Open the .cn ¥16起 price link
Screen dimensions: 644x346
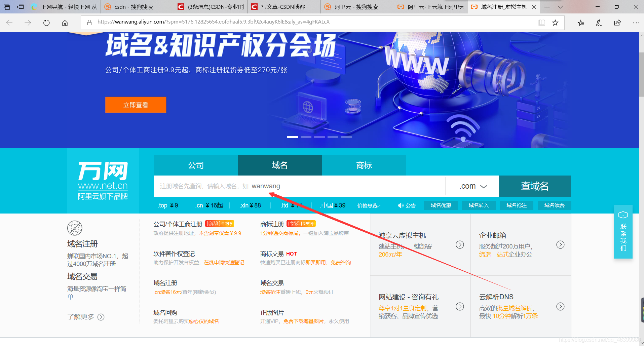[x=209, y=205]
